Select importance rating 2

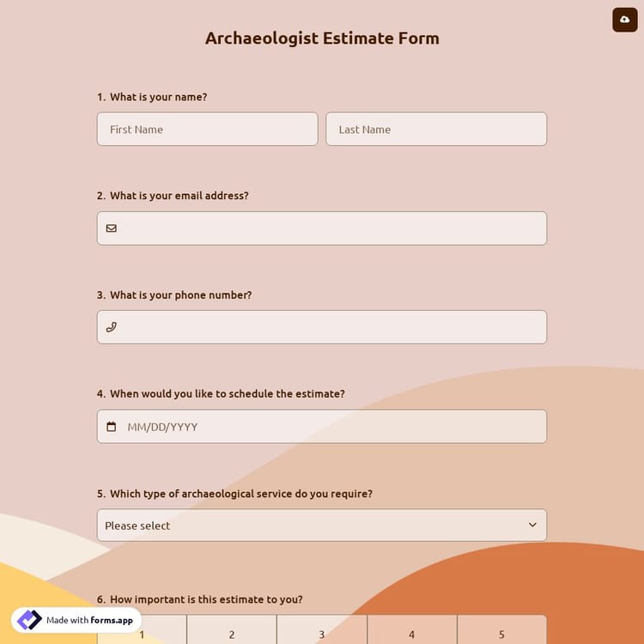click(232, 632)
